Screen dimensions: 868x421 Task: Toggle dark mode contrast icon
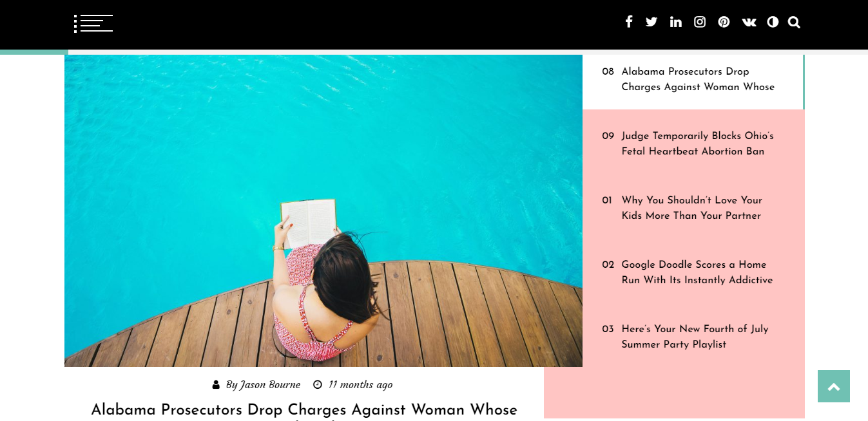pyautogui.click(x=773, y=22)
